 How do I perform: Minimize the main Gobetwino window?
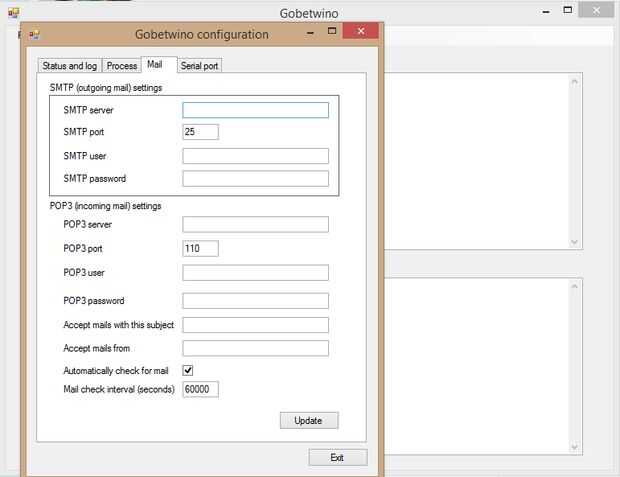tap(546, 11)
